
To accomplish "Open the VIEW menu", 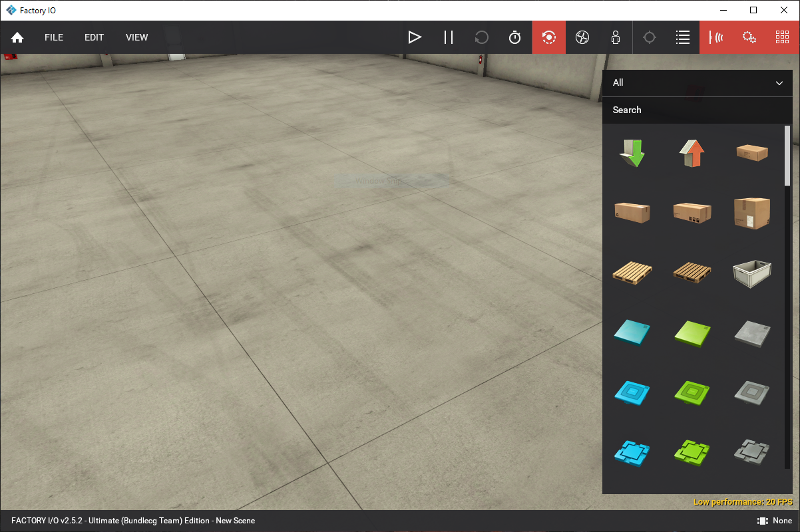I will tap(136, 37).
